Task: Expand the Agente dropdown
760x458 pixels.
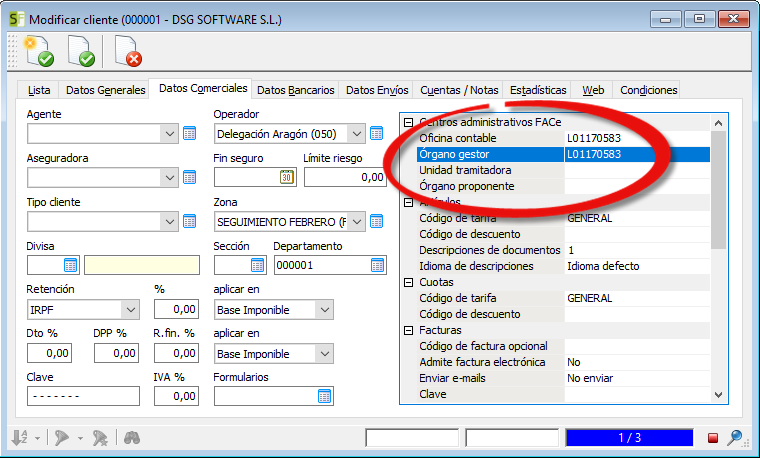Action: coord(170,134)
